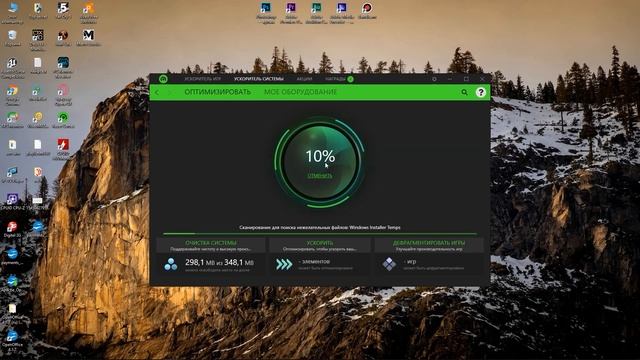Switch to МОЕ ОБОРУДОВАНИЕ sub-tab

[300, 92]
